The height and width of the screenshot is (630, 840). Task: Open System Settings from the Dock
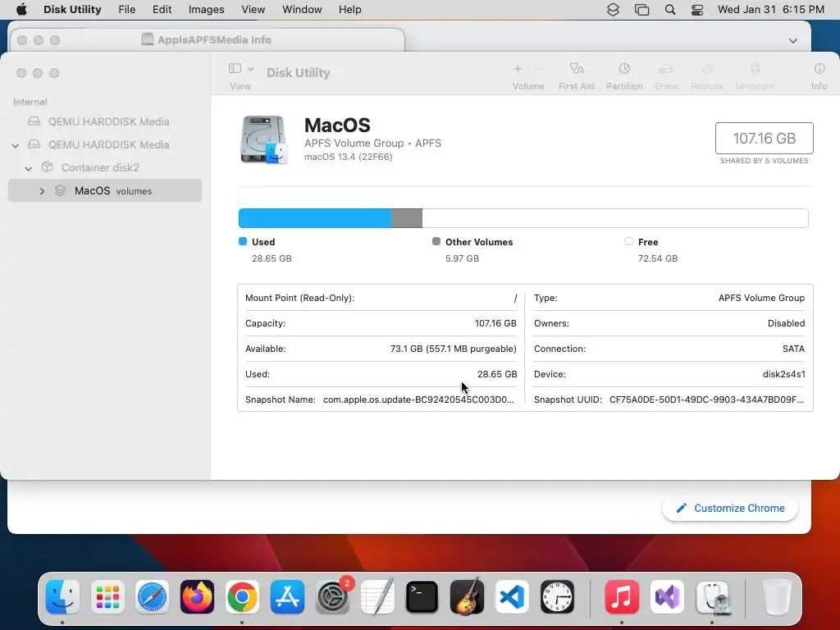(x=333, y=597)
